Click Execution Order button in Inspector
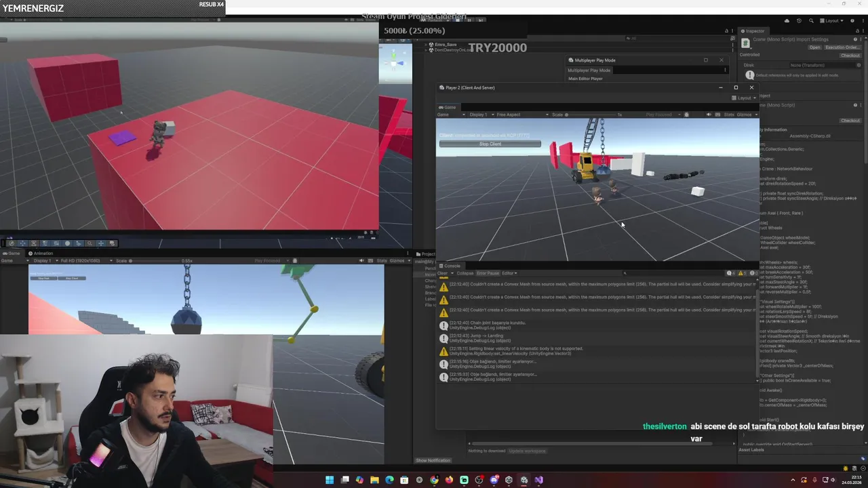The image size is (868, 488). pyautogui.click(x=842, y=47)
